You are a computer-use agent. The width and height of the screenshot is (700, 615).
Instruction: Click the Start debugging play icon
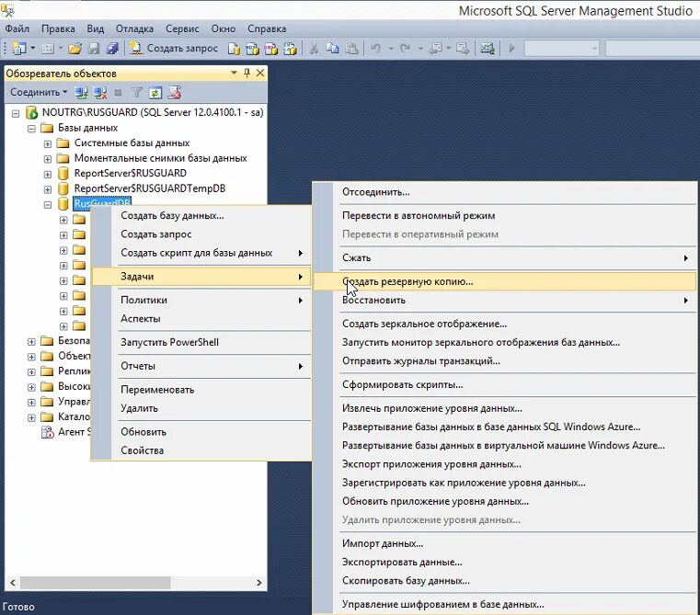511,48
